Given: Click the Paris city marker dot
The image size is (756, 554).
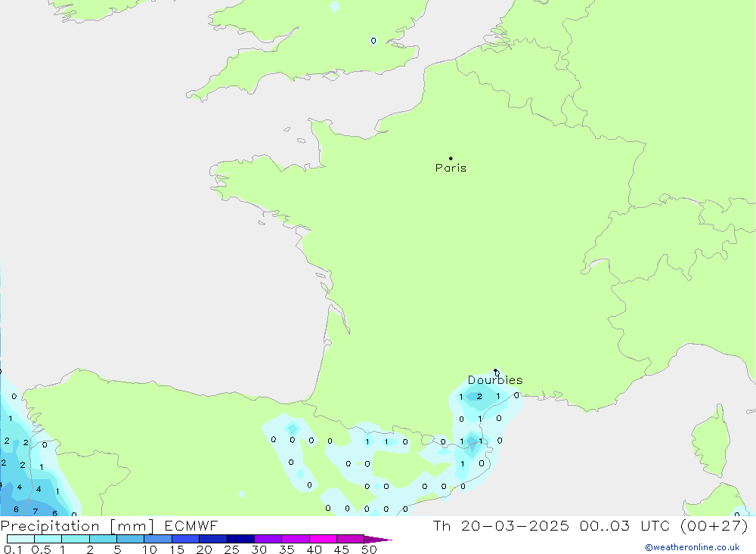Looking at the screenshot, I should click(451, 158).
